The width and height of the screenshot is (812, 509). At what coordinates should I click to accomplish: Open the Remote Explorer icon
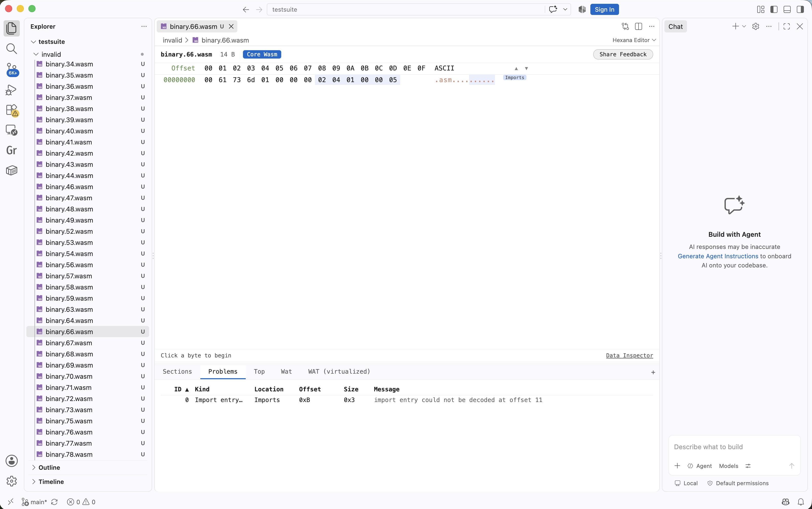pyautogui.click(x=11, y=130)
